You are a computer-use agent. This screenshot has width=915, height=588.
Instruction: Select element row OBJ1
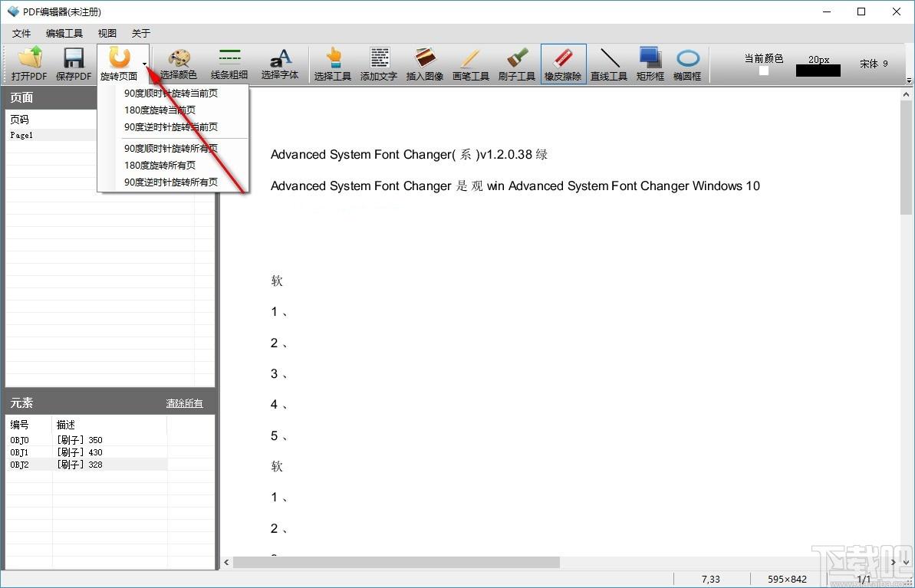87,452
